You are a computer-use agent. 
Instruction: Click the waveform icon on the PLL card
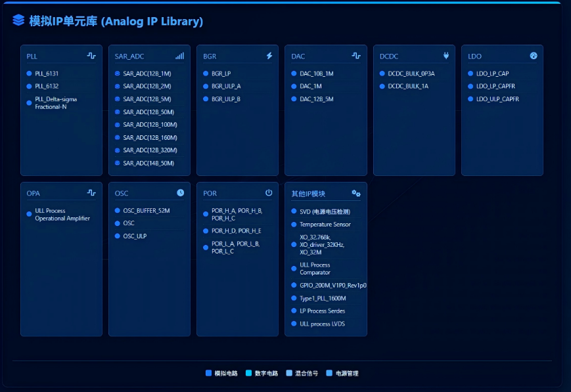tap(91, 56)
